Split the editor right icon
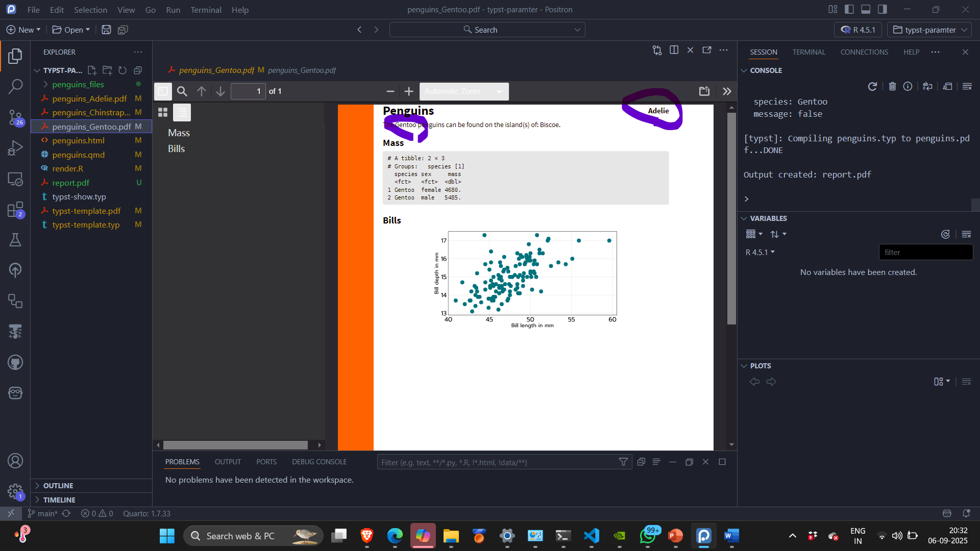Screen dimensions: 980x551 coord(674,50)
